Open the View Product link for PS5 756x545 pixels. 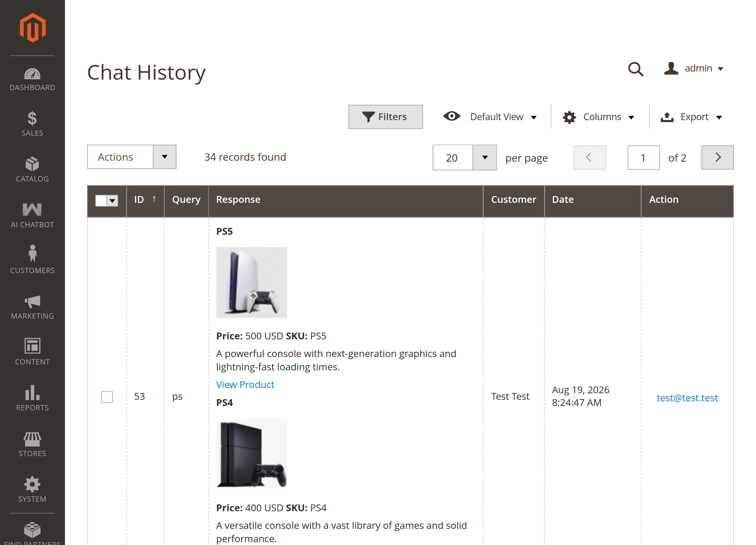coord(245,384)
